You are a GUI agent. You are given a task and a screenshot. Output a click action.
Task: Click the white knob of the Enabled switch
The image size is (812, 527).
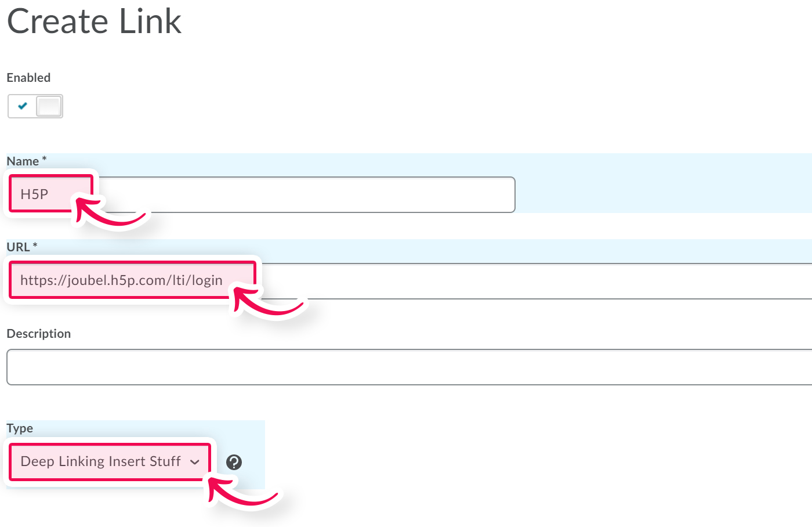point(49,106)
